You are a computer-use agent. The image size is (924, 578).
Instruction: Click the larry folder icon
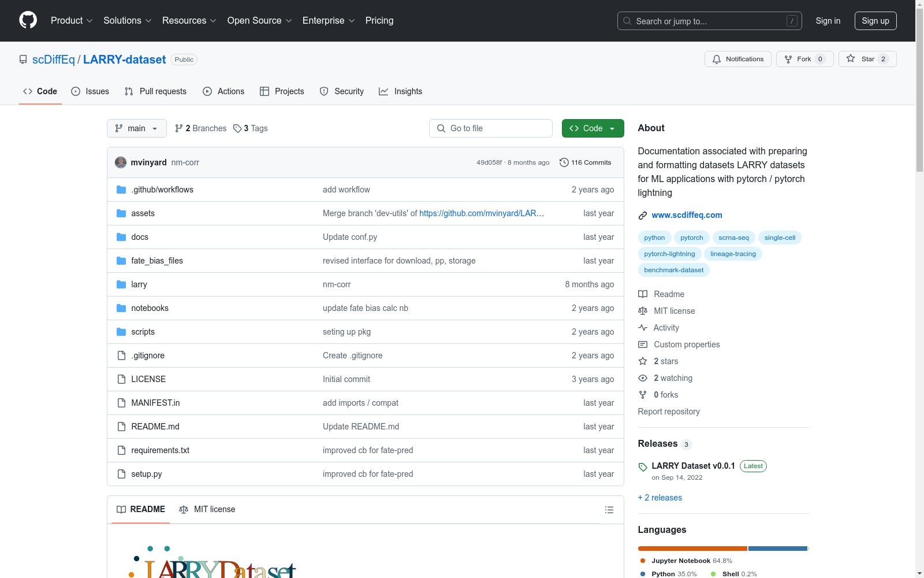click(x=121, y=284)
